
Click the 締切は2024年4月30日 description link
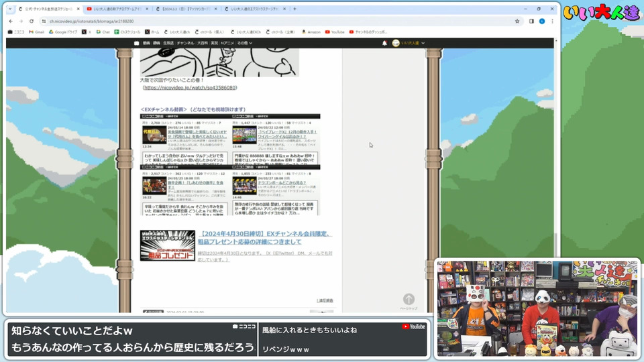coord(265,257)
